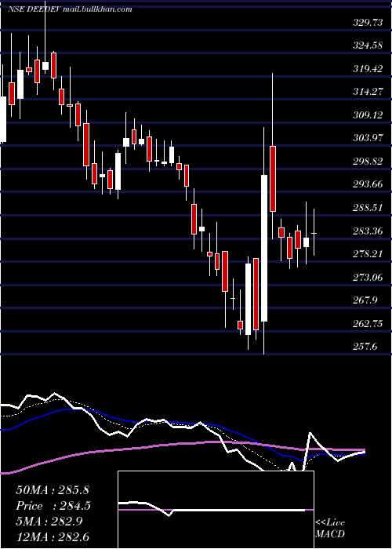392x549 pixels.
Task: Click the <<Live MACD label
Action: point(330,529)
